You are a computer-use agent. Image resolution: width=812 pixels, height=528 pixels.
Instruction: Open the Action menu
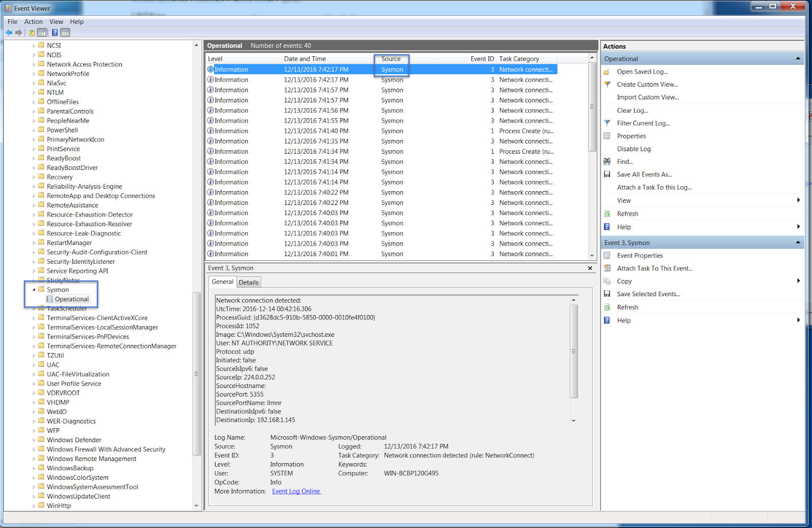(33, 21)
